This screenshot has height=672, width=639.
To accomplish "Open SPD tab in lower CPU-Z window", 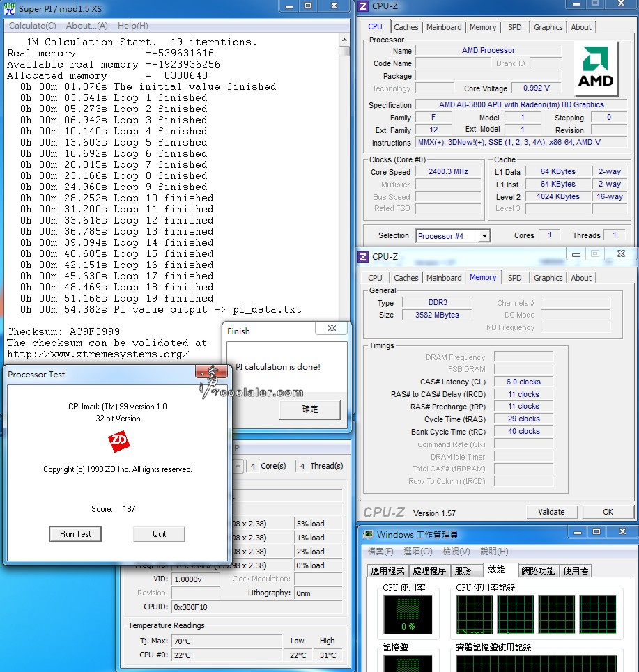I will pos(515,278).
